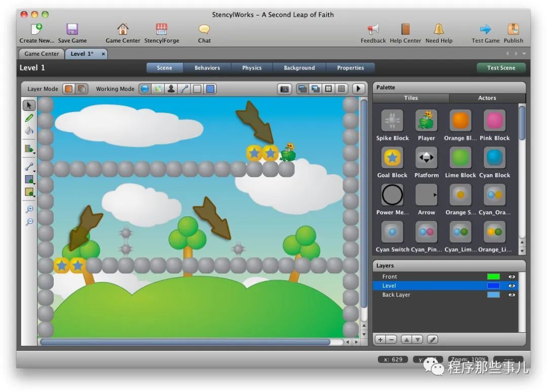This screenshot has width=547, height=392.
Task: Click the Create New toolbar icon
Action: click(36, 29)
